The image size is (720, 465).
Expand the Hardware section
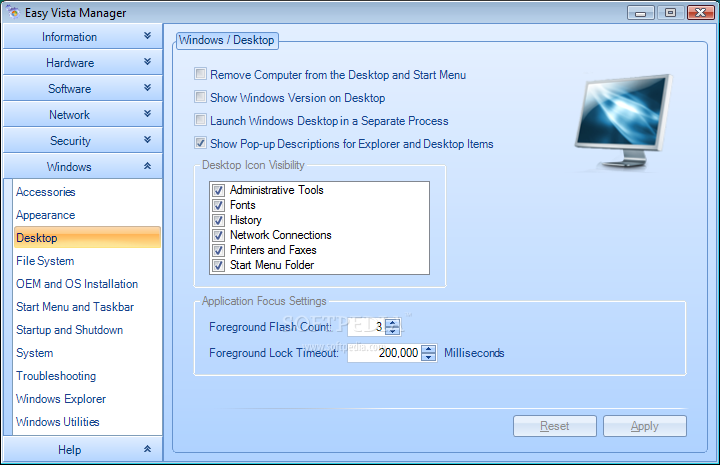(x=83, y=62)
